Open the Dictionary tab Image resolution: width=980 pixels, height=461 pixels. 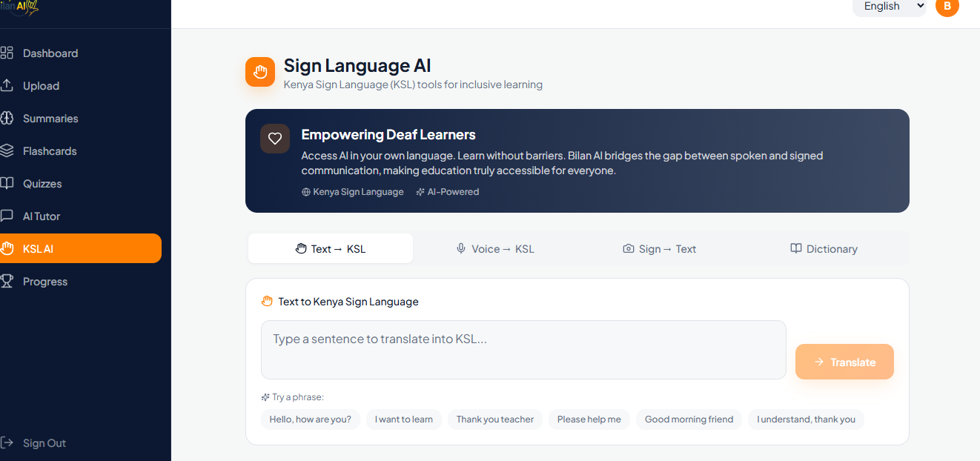point(824,248)
